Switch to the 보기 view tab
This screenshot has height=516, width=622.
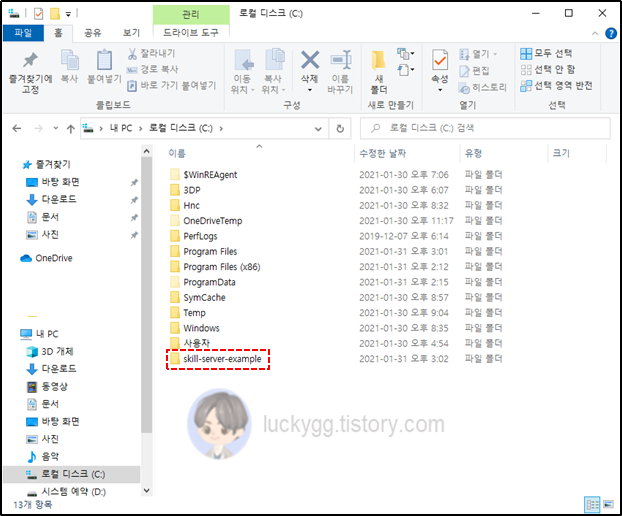coord(131,33)
